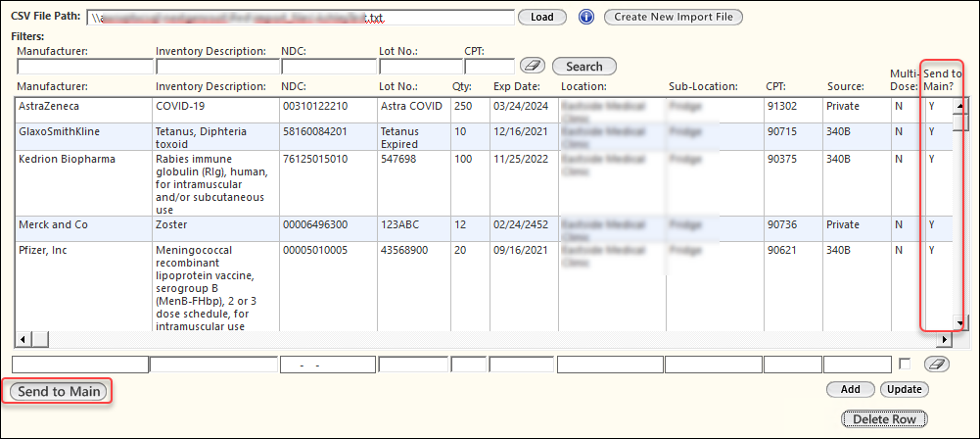Click Create New Import File

click(x=674, y=17)
